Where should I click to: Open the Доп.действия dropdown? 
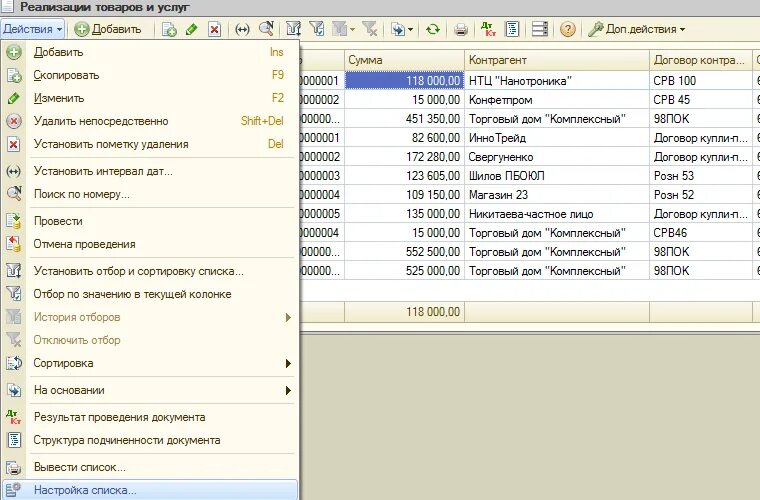[637, 29]
